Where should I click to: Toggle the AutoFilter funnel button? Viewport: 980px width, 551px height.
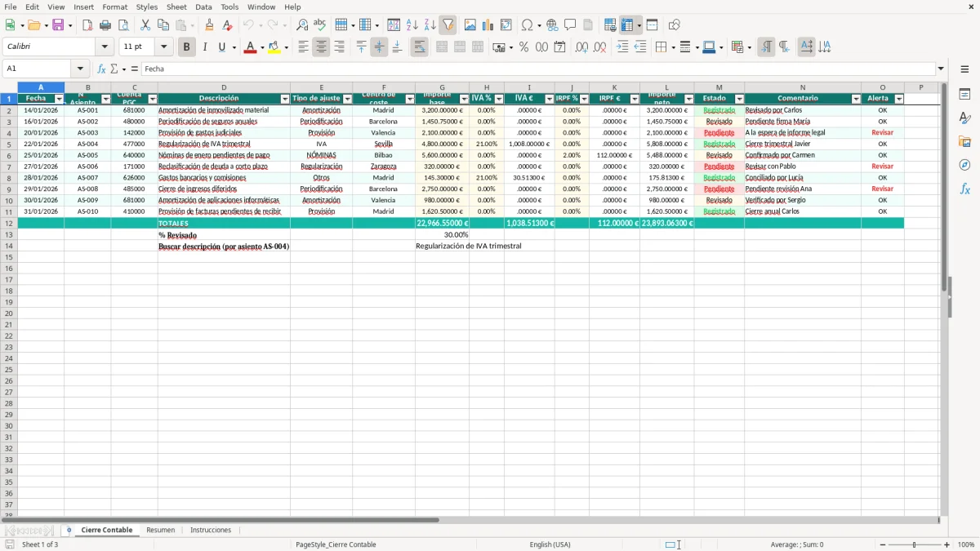pos(448,25)
